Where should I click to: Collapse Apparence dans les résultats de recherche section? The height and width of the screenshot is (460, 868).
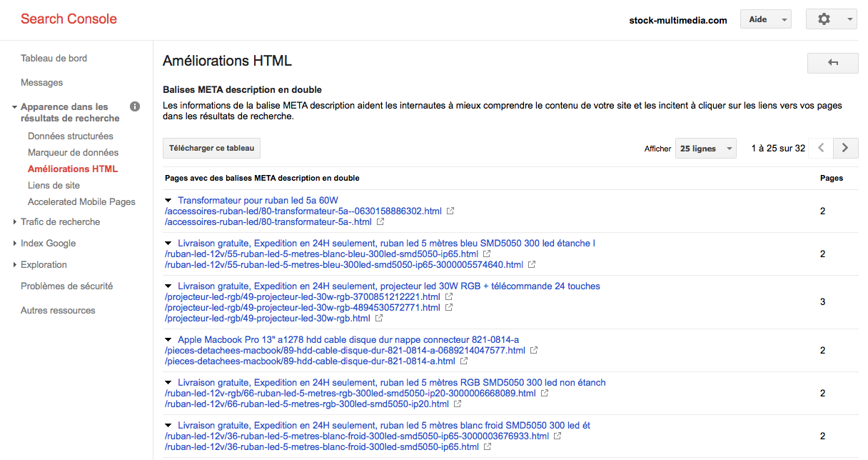coord(14,107)
